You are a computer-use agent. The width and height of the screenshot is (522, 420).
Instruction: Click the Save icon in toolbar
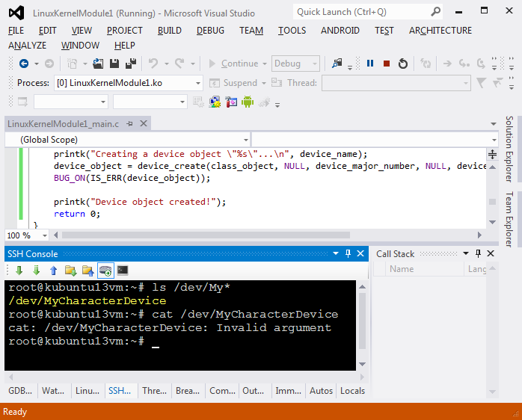[x=114, y=64]
